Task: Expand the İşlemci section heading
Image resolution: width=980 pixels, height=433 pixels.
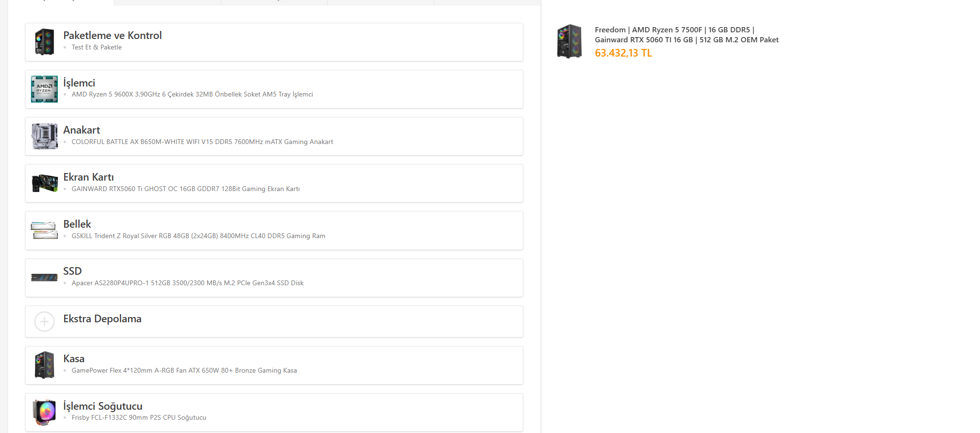Action: [79, 83]
